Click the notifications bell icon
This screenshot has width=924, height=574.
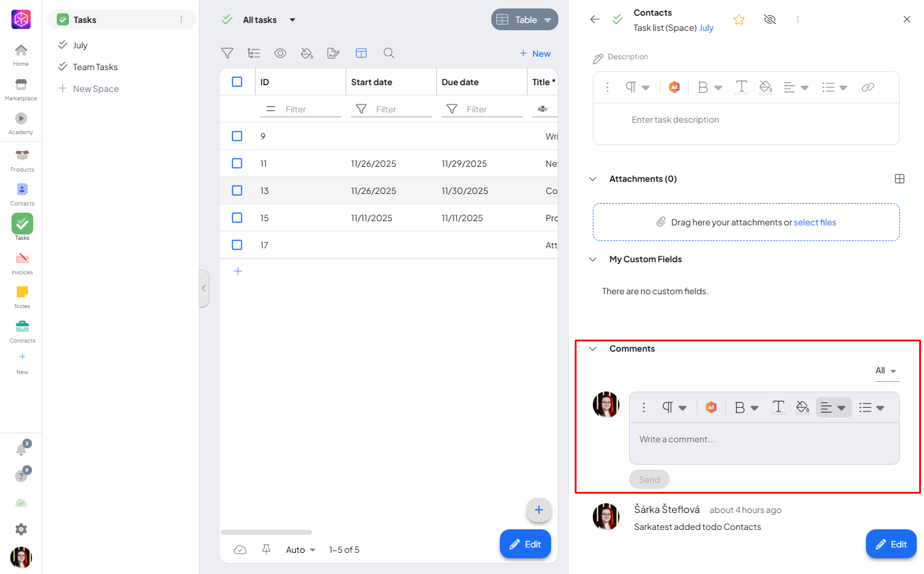pyautogui.click(x=21, y=450)
